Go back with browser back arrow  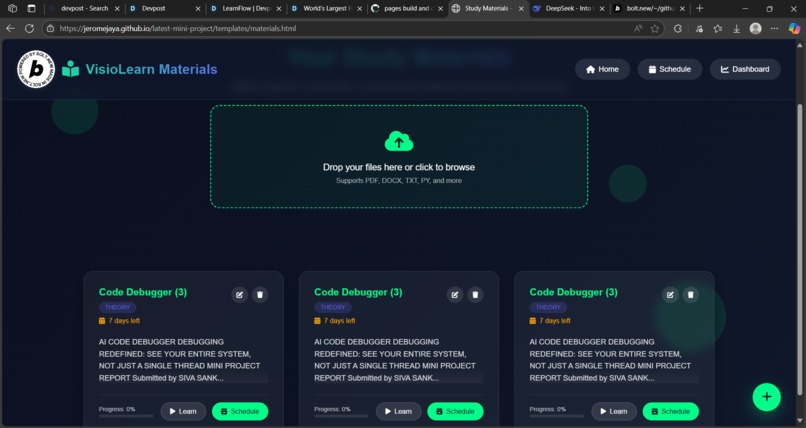[x=10, y=28]
